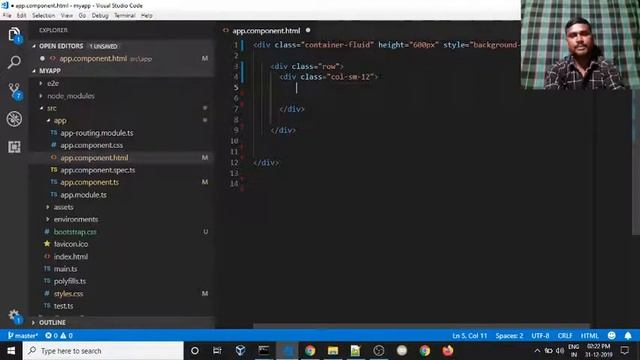Click the feedback smiley icon
The width and height of the screenshot is (640, 360).
point(611,336)
